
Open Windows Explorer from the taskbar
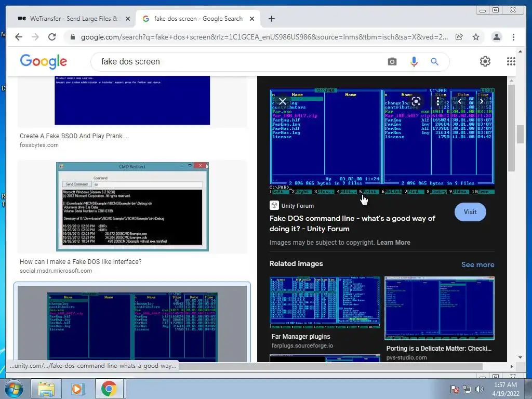tap(46, 389)
